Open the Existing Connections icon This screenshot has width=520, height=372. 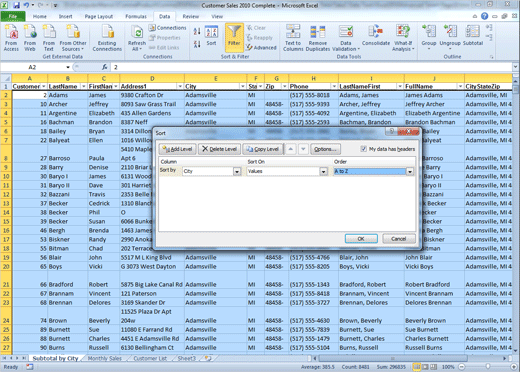tap(107, 38)
